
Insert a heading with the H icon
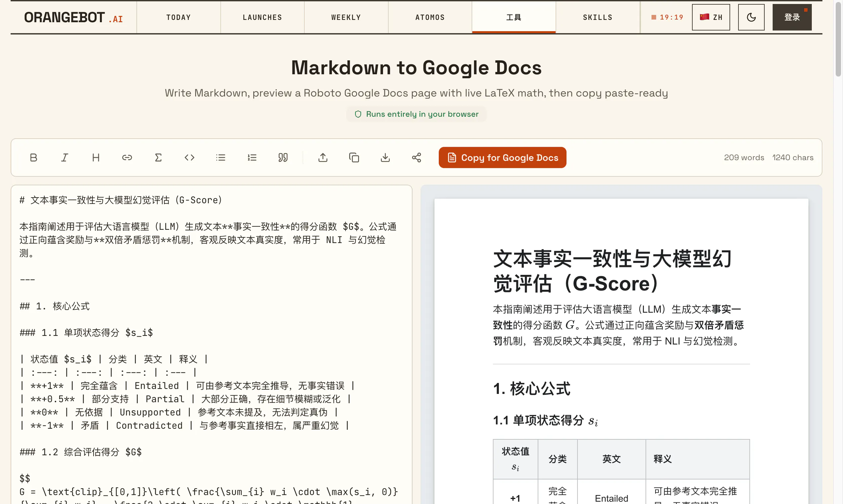coord(96,157)
